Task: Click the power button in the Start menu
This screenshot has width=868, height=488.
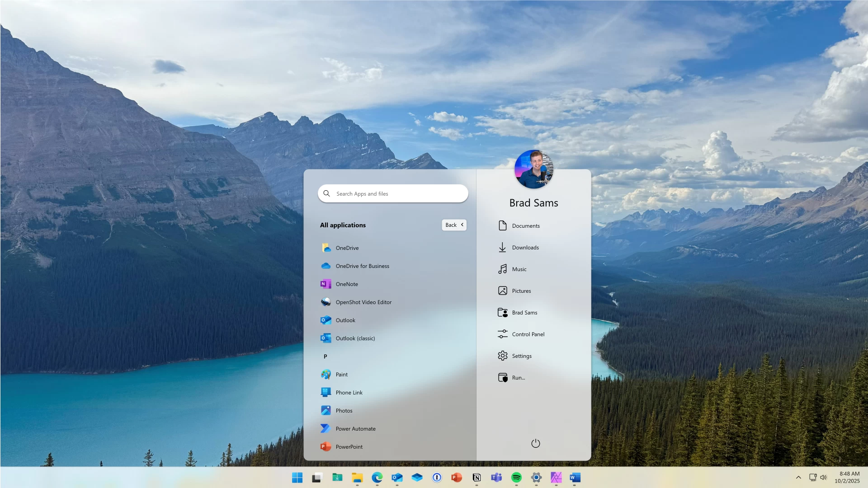Action: coord(535,443)
